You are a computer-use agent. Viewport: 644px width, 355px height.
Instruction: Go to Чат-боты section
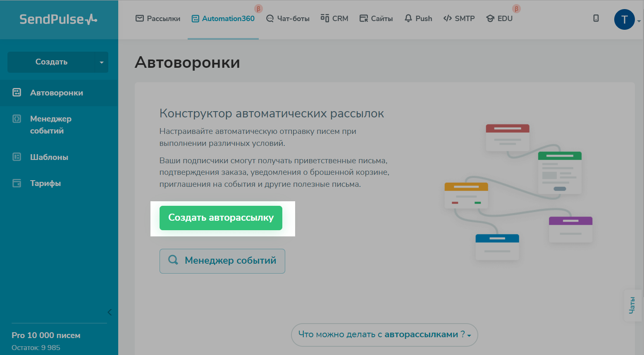288,19
